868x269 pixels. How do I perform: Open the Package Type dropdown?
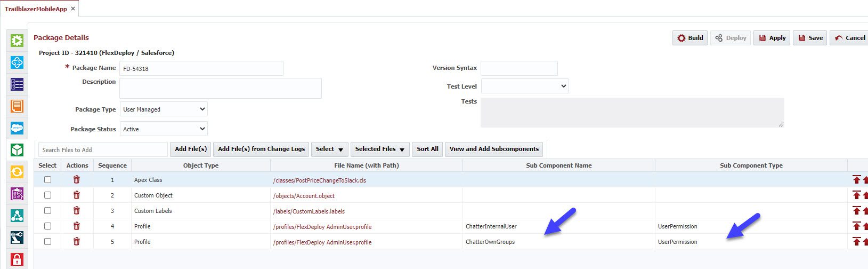(164, 109)
